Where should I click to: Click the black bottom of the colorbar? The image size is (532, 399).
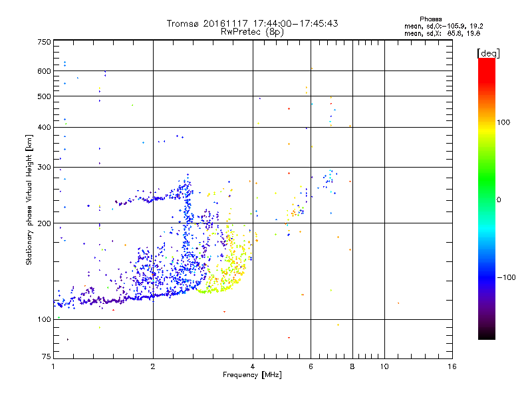[487, 334]
